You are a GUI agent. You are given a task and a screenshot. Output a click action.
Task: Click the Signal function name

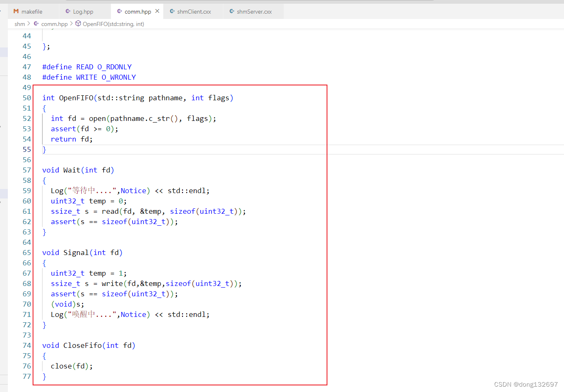click(x=76, y=253)
